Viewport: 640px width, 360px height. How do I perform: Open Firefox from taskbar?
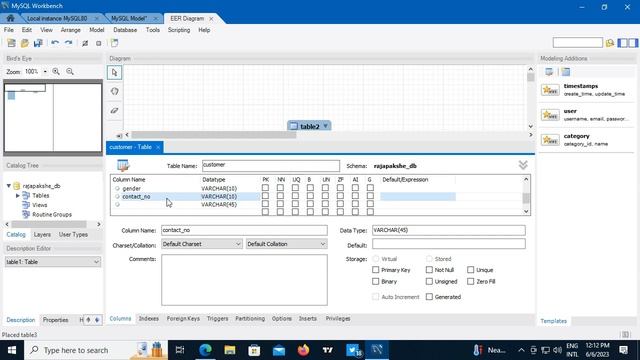click(303, 350)
